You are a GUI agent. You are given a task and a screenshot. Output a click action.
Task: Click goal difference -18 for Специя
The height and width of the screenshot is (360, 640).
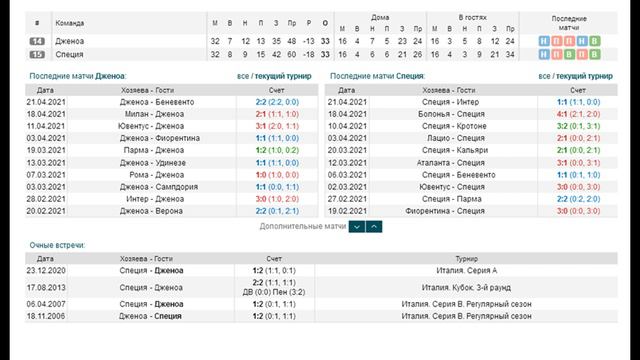[x=309, y=54]
